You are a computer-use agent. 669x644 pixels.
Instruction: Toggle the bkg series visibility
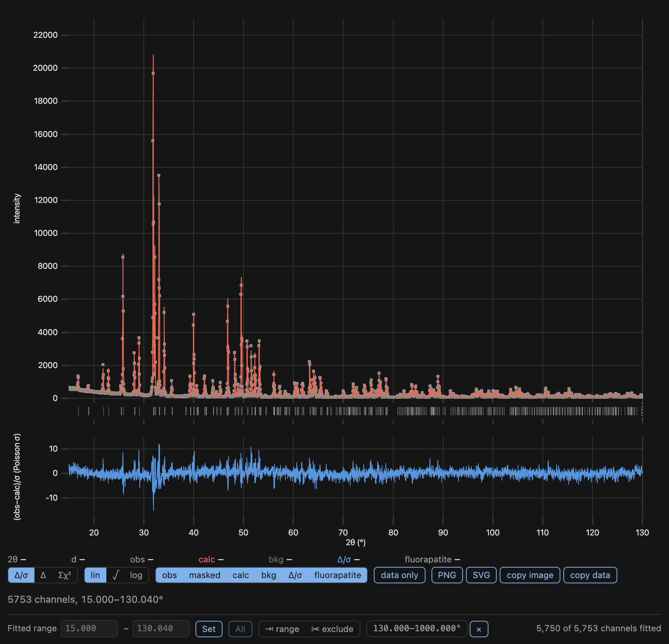pos(269,575)
